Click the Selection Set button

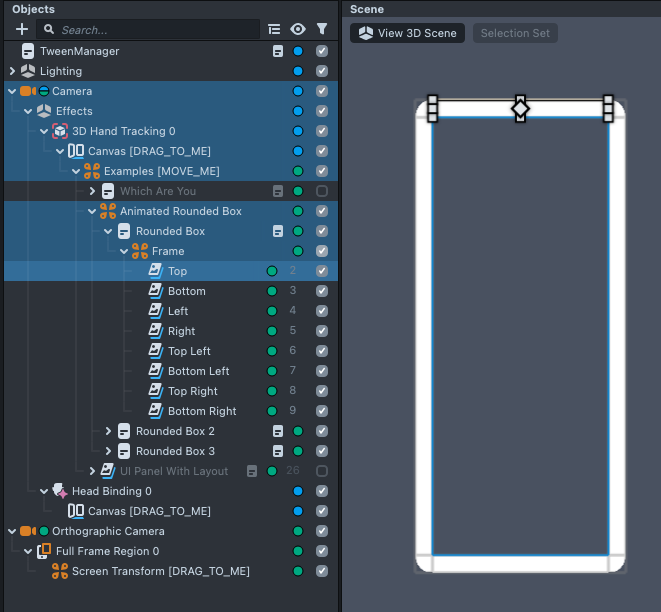515,33
